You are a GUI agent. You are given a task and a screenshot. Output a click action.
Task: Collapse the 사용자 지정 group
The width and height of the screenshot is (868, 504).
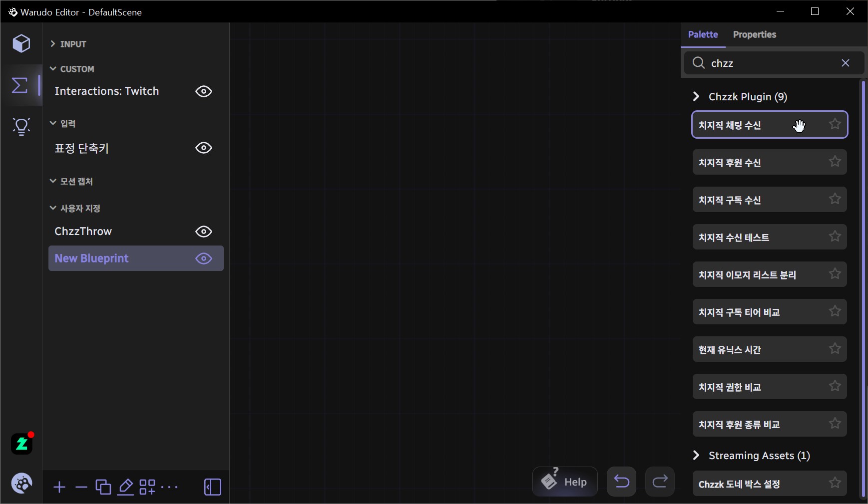[75, 208]
